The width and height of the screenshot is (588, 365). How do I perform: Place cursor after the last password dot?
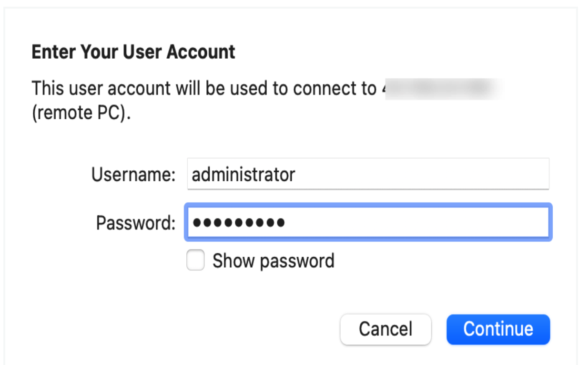(x=286, y=223)
